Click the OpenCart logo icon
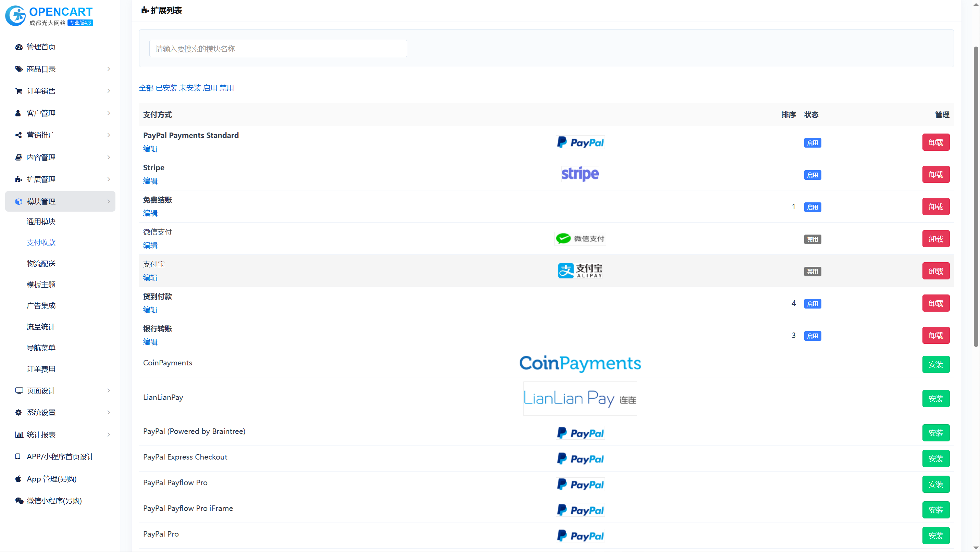The width and height of the screenshot is (980, 552). click(x=16, y=16)
